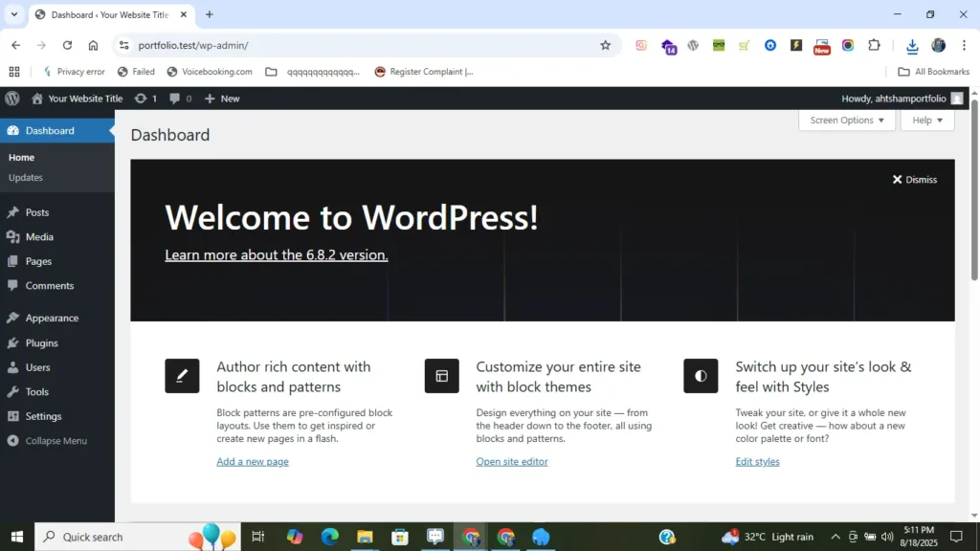Image resolution: width=980 pixels, height=551 pixels.
Task: Click the layout icon for block themes
Action: (x=441, y=376)
